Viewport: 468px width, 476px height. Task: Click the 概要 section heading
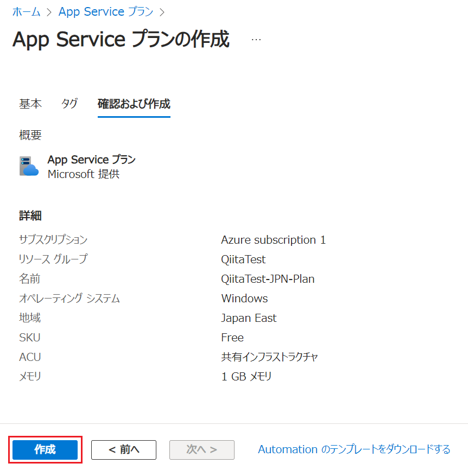click(x=30, y=135)
